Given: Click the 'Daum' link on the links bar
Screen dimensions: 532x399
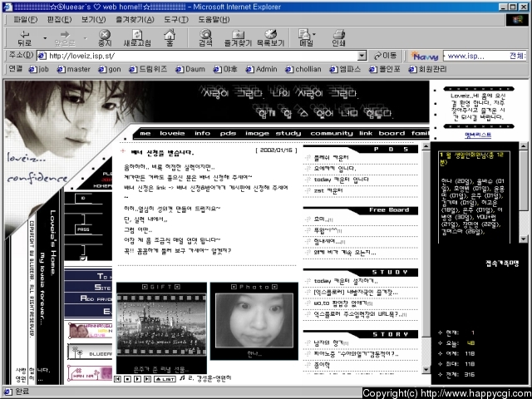Looking at the screenshot, I should tap(190, 69).
